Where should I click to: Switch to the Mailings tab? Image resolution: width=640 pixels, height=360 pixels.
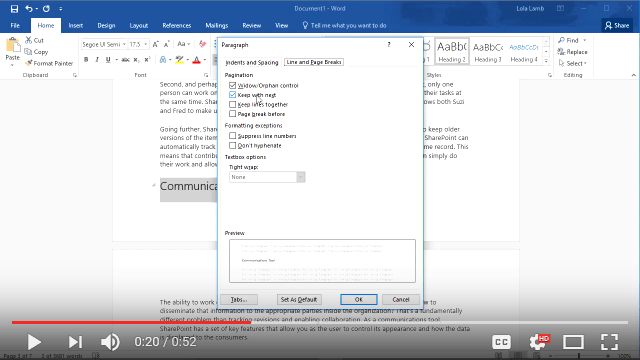click(217, 25)
